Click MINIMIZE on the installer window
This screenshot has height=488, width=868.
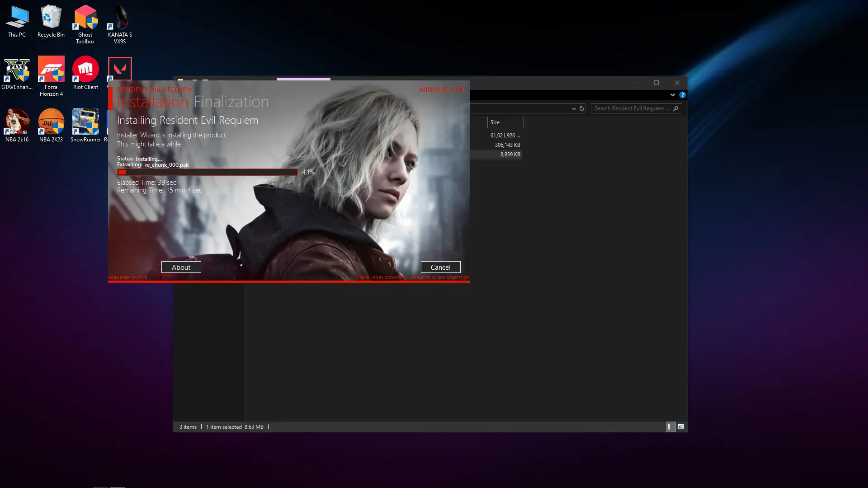[434, 90]
